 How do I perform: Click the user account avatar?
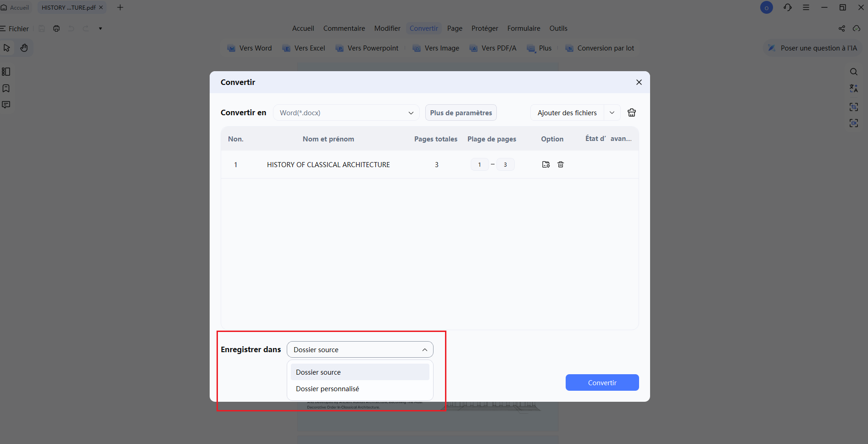click(767, 7)
